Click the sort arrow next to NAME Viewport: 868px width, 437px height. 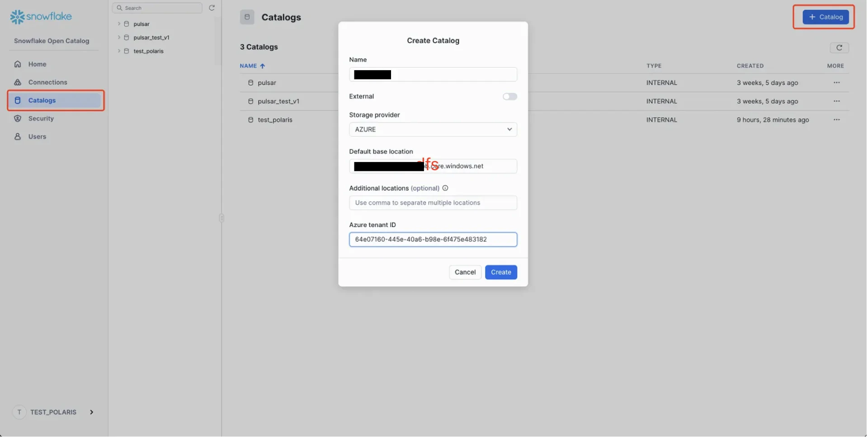(x=263, y=66)
